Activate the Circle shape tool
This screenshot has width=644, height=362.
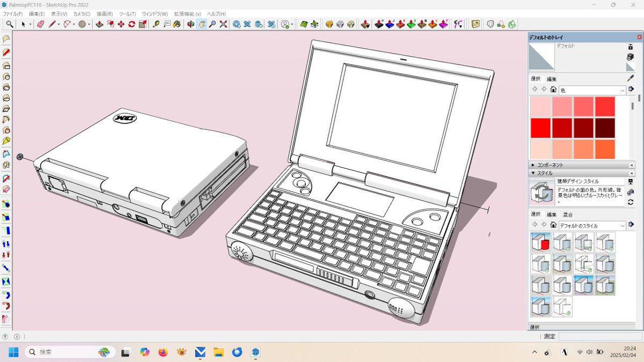(82, 24)
